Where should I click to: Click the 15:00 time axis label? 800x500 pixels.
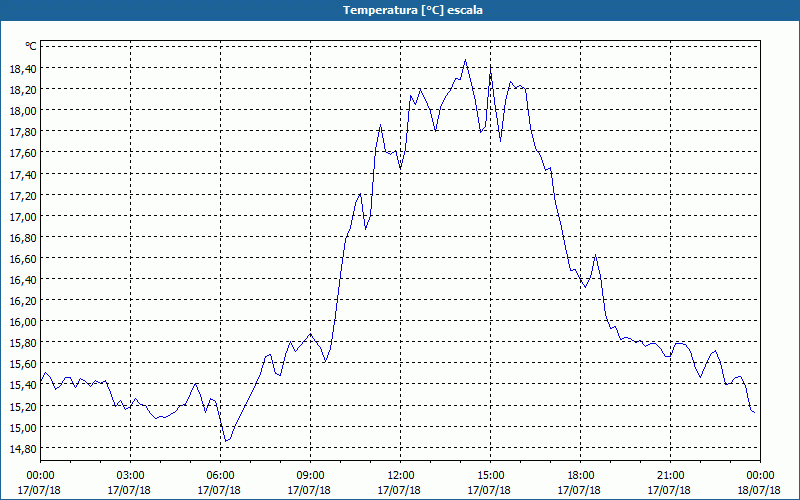click(490, 476)
